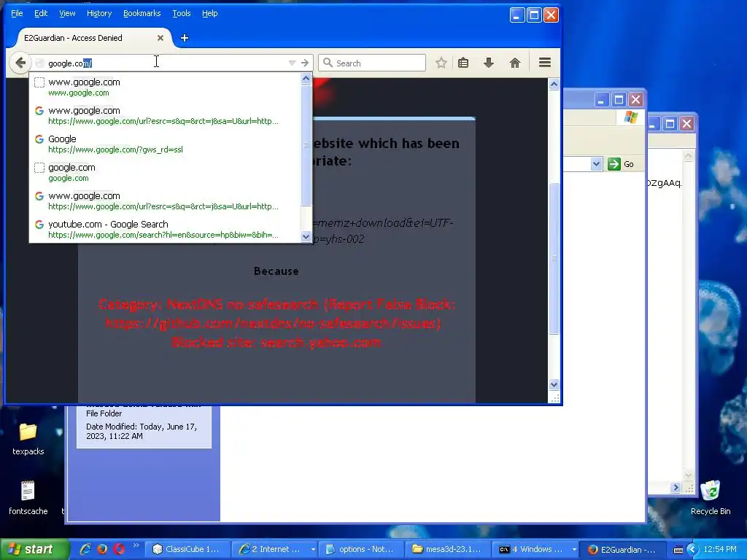Launch Firefox from quick launch
This screenshot has width=747, height=560.
102,549
